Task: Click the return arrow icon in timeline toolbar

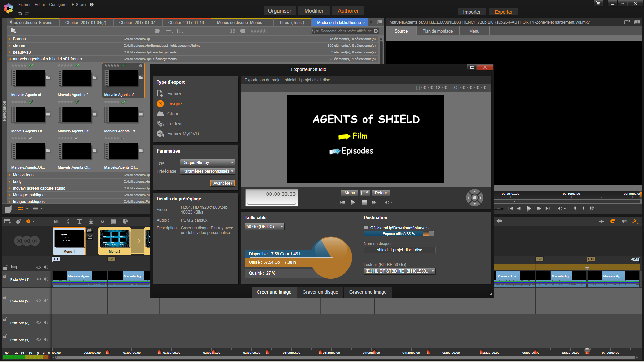Action: 499,221
